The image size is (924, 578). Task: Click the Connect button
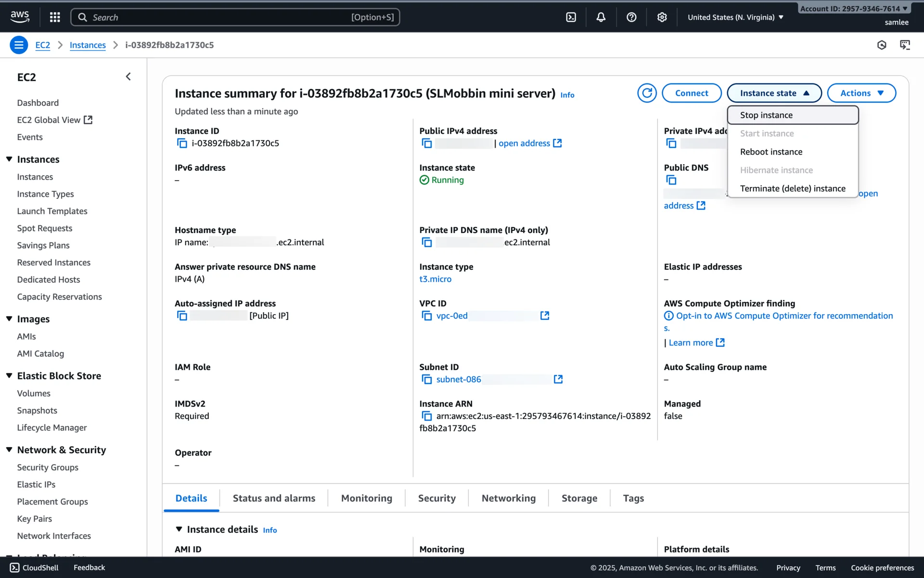(691, 93)
